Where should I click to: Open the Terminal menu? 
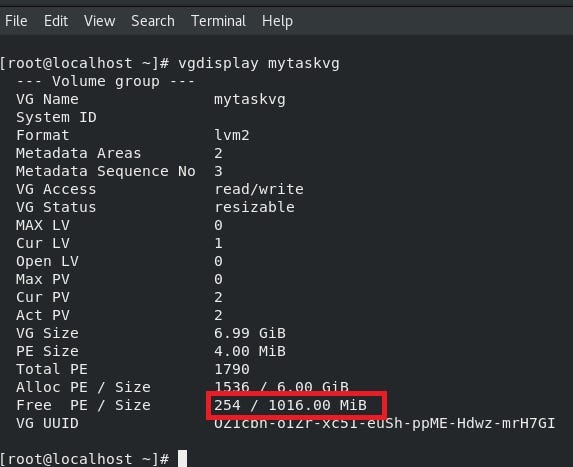pyautogui.click(x=219, y=21)
